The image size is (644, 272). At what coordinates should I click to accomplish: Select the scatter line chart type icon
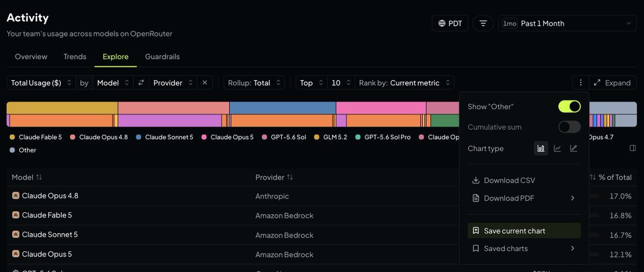tap(574, 148)
